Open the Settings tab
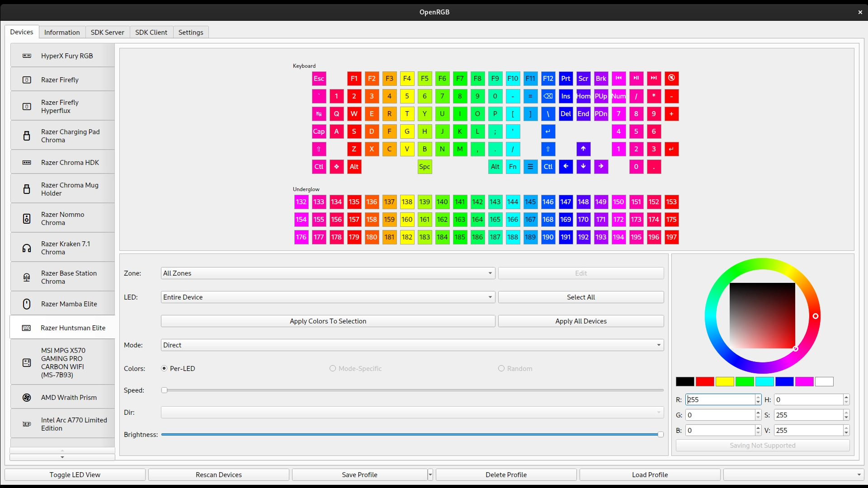868x488 pixels. point(190,32)
